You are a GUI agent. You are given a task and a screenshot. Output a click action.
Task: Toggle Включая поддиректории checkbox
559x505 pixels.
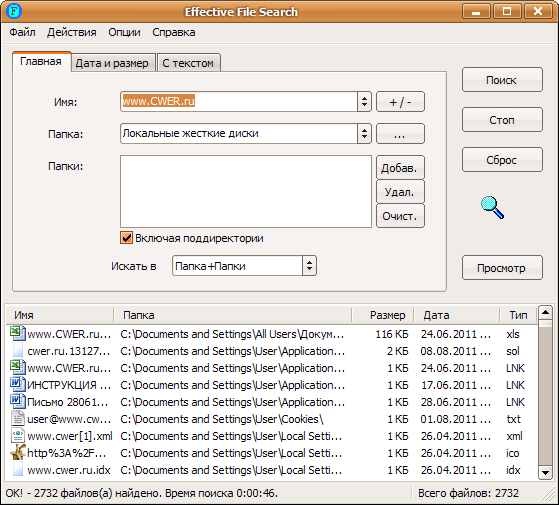point(126,238)
